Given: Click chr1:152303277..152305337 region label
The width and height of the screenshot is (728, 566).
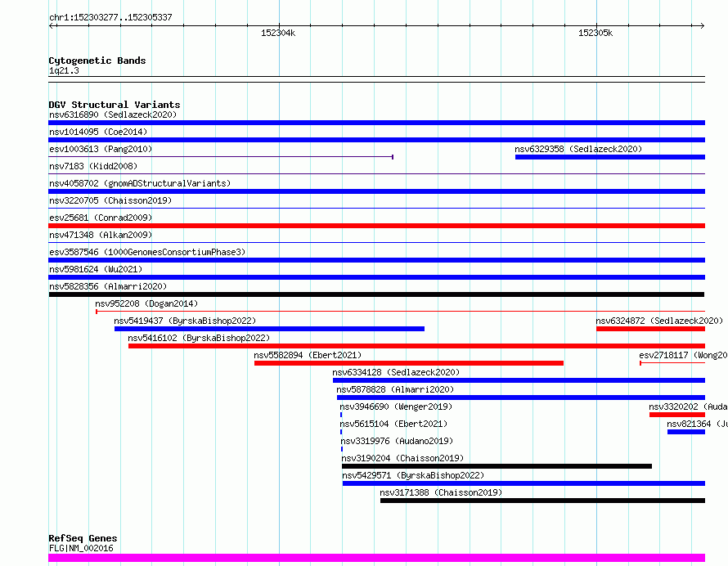Looking at the screenshot, I should (110, 18).
